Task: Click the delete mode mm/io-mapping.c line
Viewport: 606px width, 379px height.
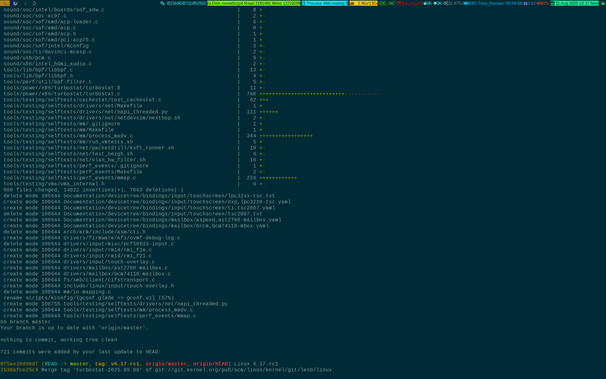Action: click(x=57, y=292)
